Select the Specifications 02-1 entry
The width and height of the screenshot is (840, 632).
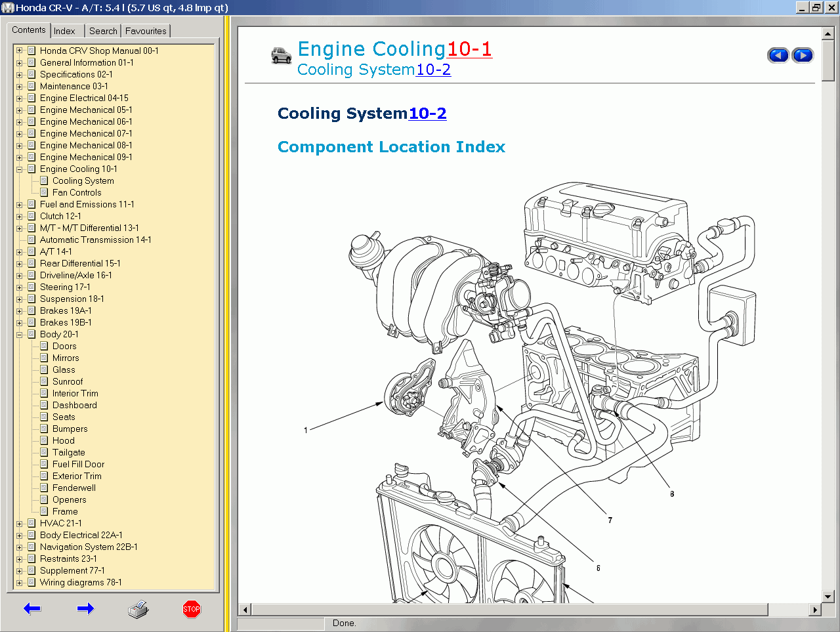(76, 74)
